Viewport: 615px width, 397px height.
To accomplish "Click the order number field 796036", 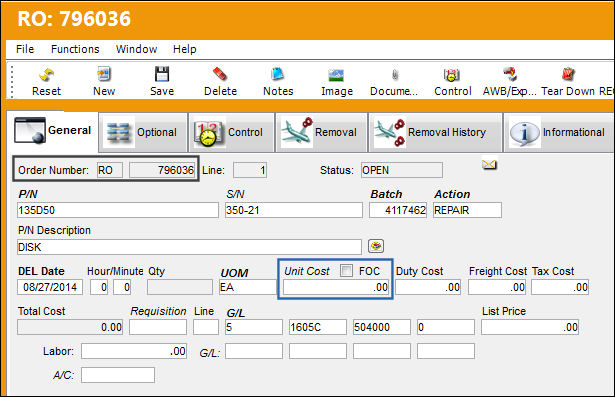I will pyautogui.click(x=162, y=170).
